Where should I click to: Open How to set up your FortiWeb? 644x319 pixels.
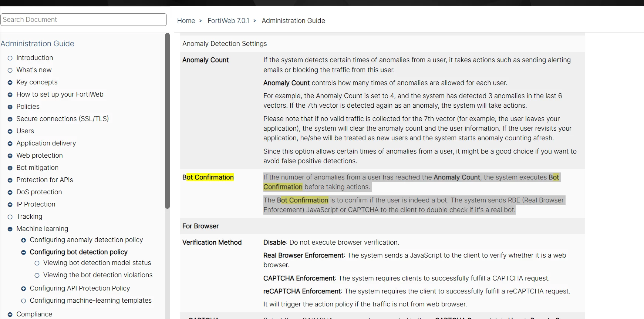60,94
